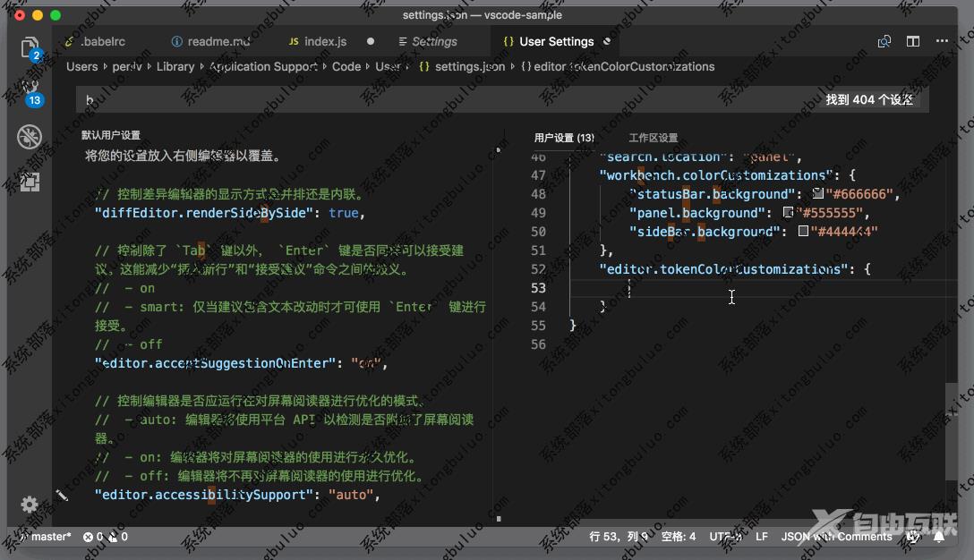Click the "editor.acceptSuggestionOnEnter" setting line
The width and height of the screenshot is (974, 560).
[x=241, y=363]
